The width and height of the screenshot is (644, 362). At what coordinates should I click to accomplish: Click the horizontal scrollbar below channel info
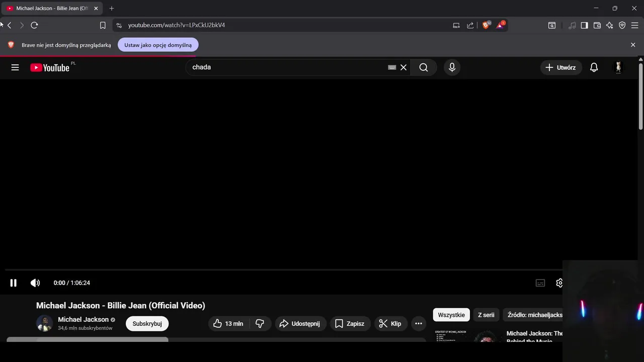(88, 339)
